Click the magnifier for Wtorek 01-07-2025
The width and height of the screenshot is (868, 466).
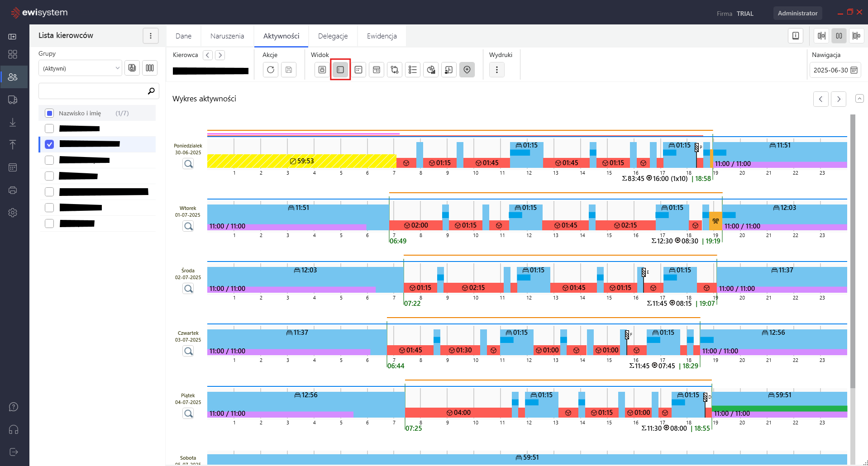click(188, 226)
